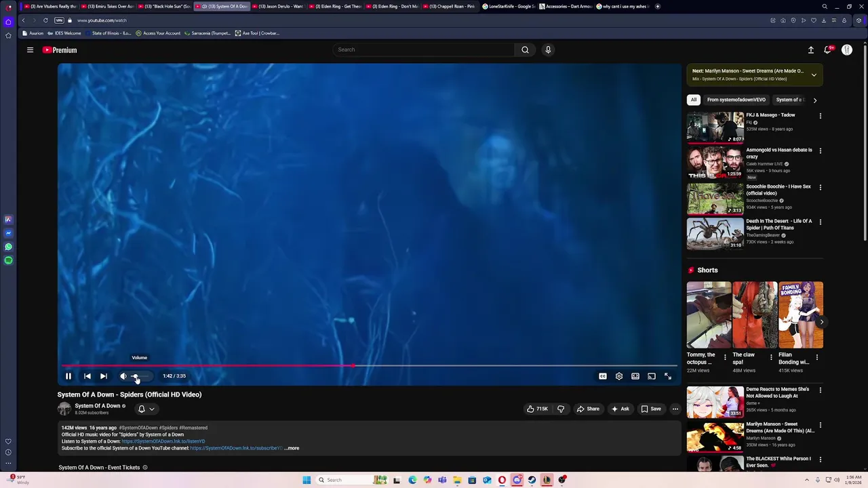The width and height of the screenshot is (868, 488).
Task: Select the 'All' filter chip
Action: 694,100
